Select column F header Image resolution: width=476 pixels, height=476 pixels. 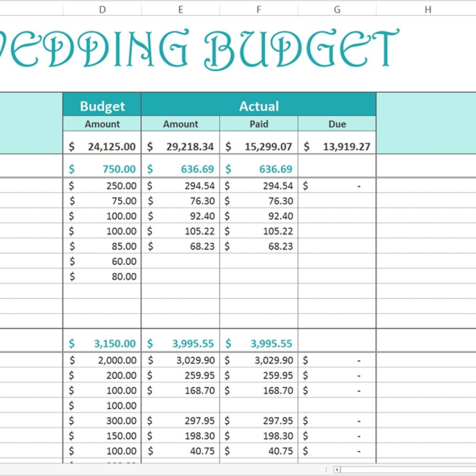pos(259,7)
